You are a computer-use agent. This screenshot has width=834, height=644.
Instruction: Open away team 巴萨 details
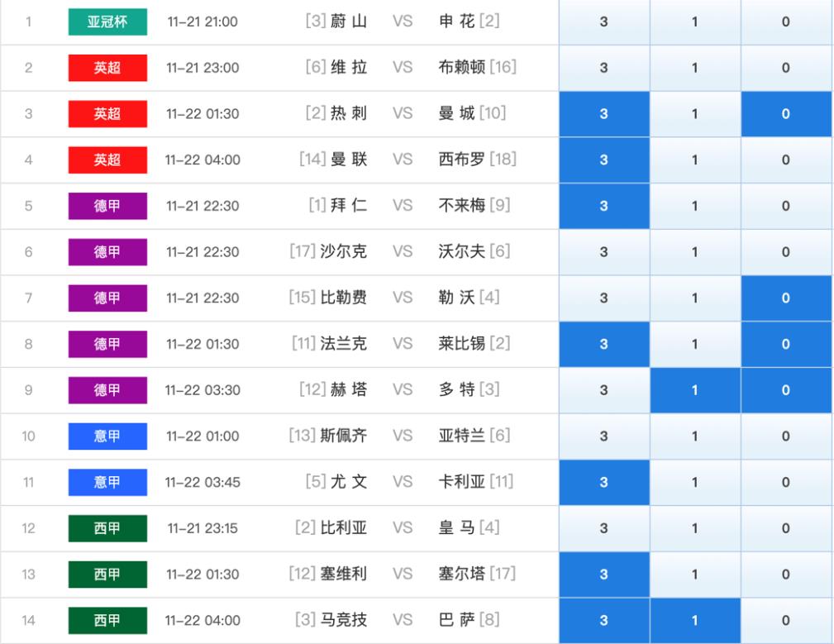click(457, 619)
